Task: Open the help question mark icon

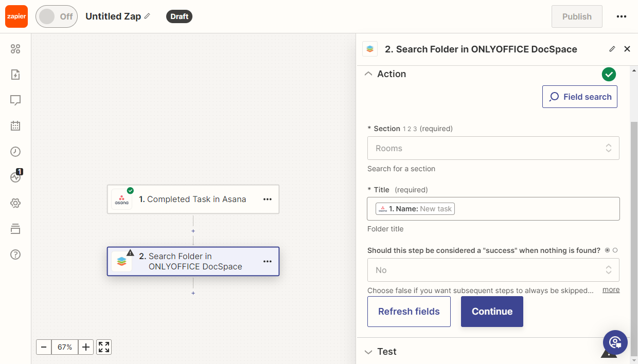Action: 15,254
